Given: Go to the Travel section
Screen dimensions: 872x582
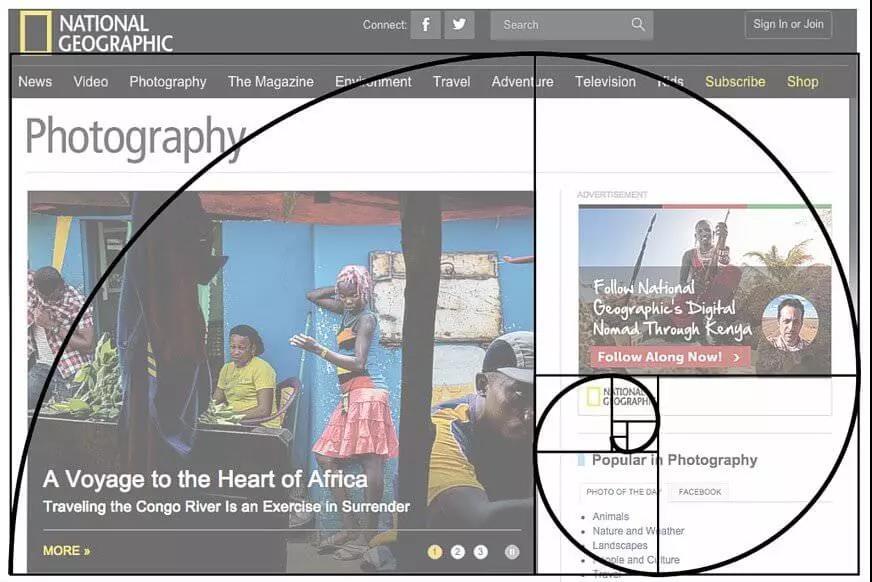Looking at the screenshot, I should click(452, 82).
